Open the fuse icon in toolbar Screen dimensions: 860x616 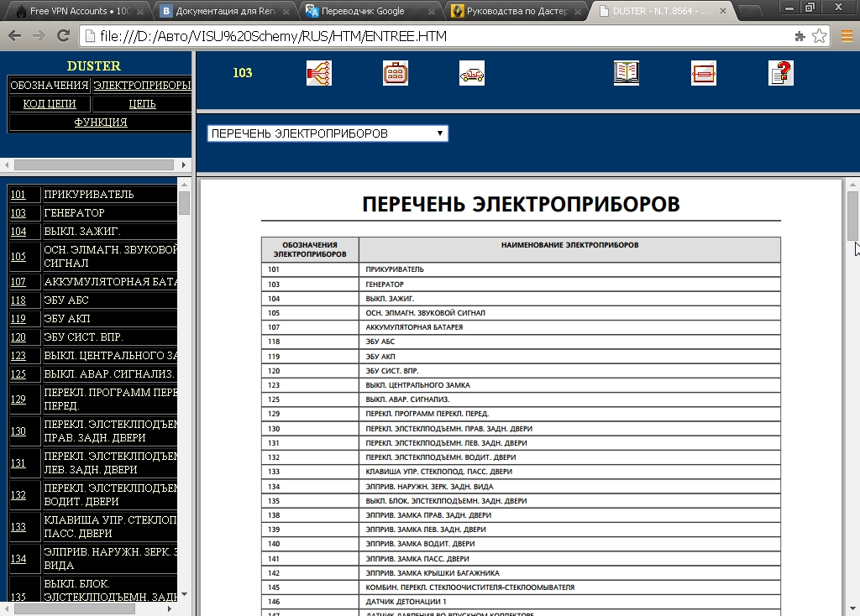(x=704, y=73)
